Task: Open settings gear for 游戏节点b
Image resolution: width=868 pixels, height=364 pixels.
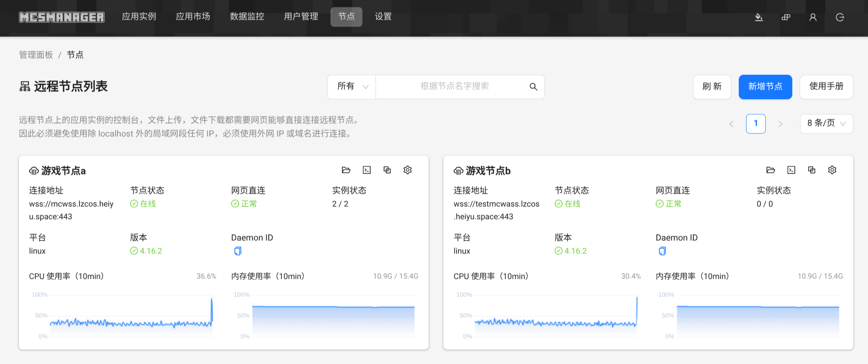Action: (x=832, y=170)
